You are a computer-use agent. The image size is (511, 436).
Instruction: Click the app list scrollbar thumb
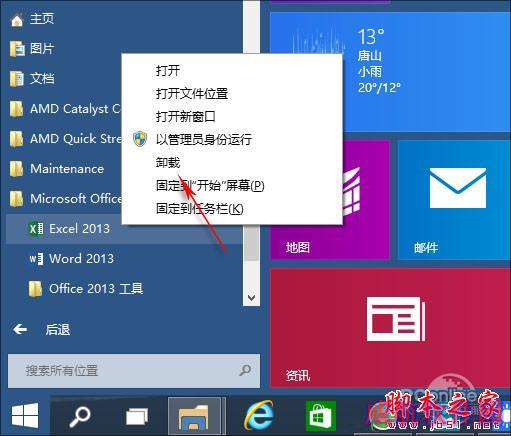pyautogui.click(x=252, y=242)
